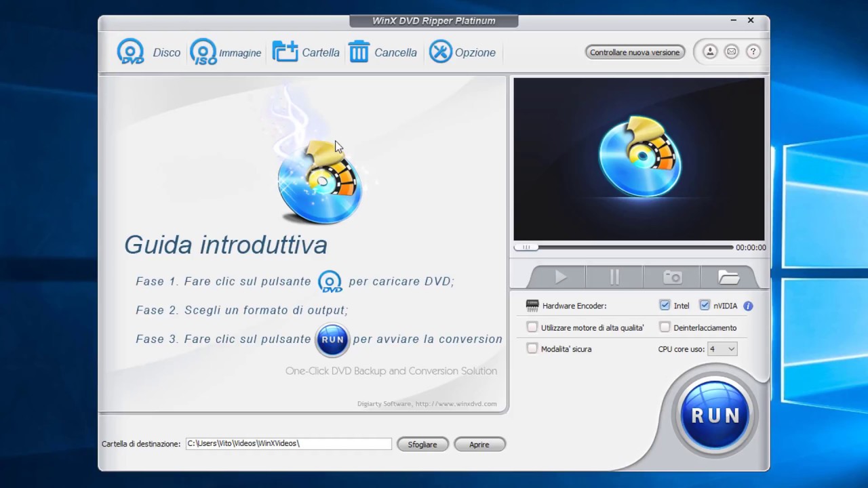Open the snapshot folder icon
Image resolution: width=868 pixels, height=488 pixels.
728,277
